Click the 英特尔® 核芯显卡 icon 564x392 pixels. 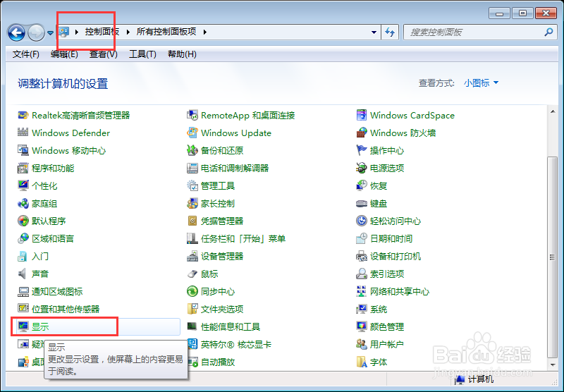coord(192,345)
